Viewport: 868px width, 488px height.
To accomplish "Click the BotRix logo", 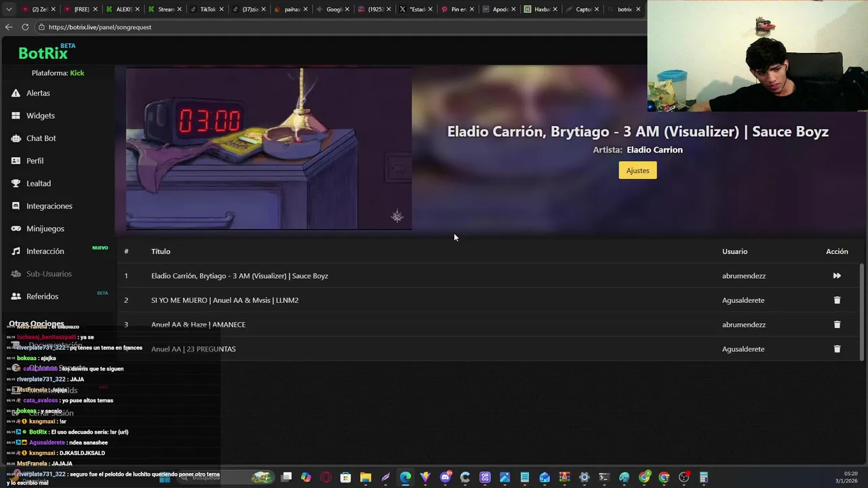I will tap(43, 53).
